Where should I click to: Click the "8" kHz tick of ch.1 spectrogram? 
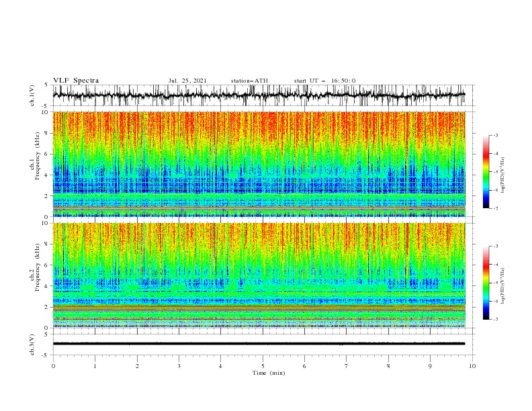pyautogui.click(x=47, y=133)
